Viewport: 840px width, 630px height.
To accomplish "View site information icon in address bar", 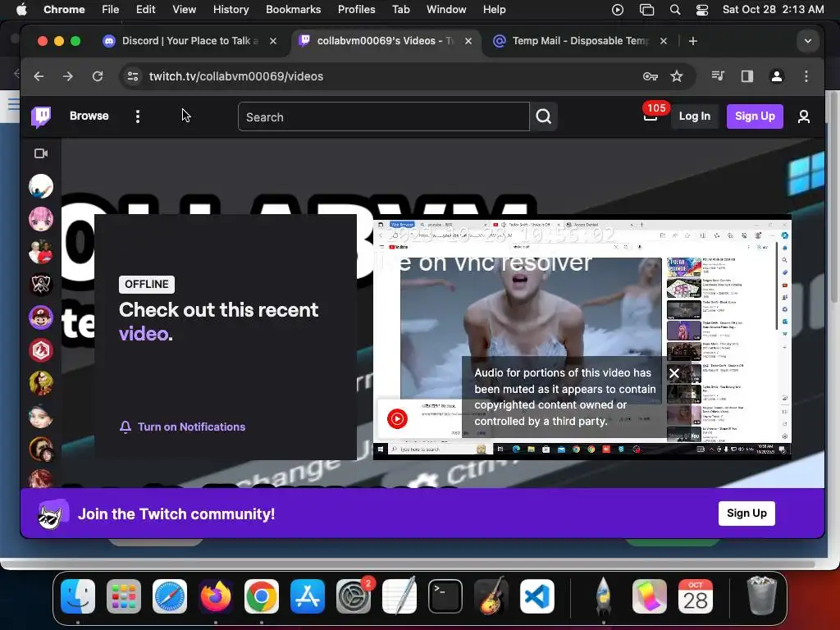I will 132,76.
